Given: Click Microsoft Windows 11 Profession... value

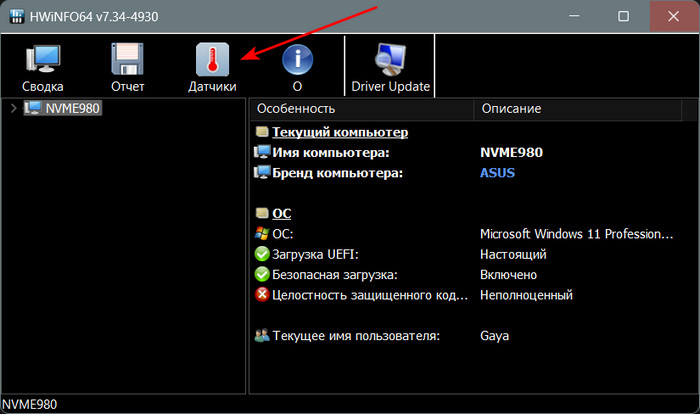Looking at the screenshot, I should (576, 234).
